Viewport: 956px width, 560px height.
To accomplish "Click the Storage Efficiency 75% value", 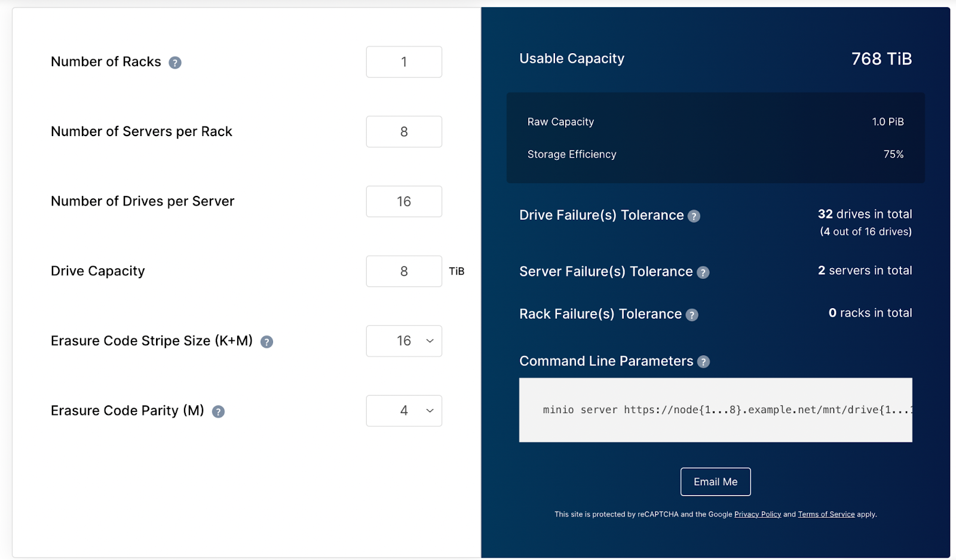I will coord(893,155).
